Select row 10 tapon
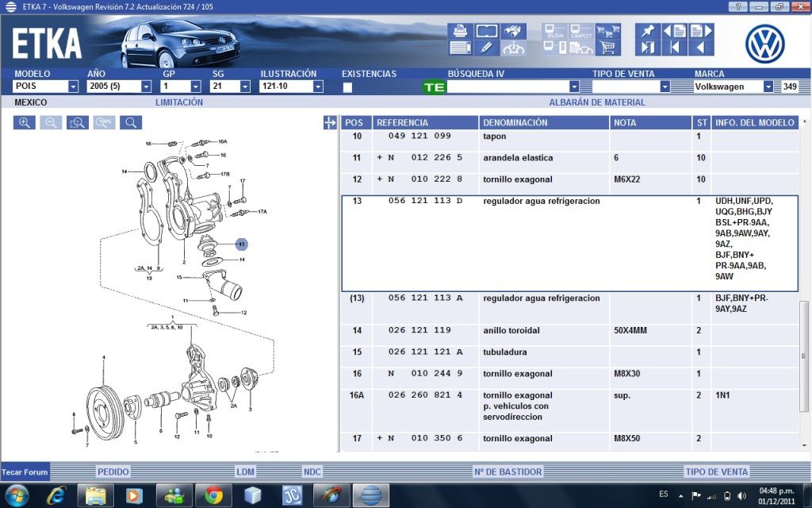The width and height of the screenshot is (812, 508). coord(569,140)
